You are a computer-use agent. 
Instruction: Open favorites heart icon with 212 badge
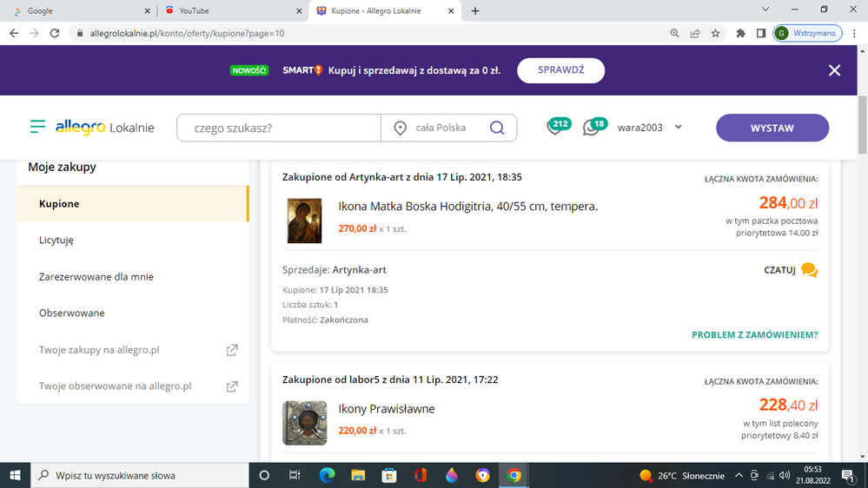(x=558, y=127)
